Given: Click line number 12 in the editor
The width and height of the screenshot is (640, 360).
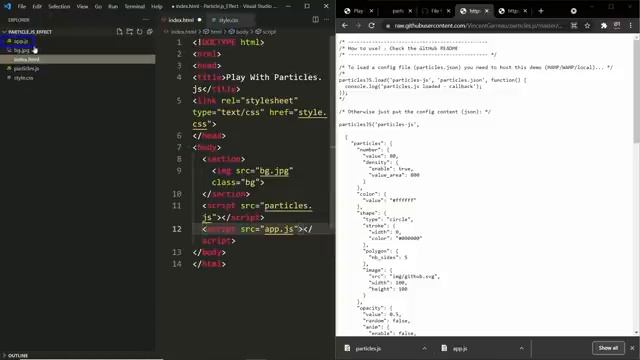Looking at the screenshot, I should pos(177,229).
